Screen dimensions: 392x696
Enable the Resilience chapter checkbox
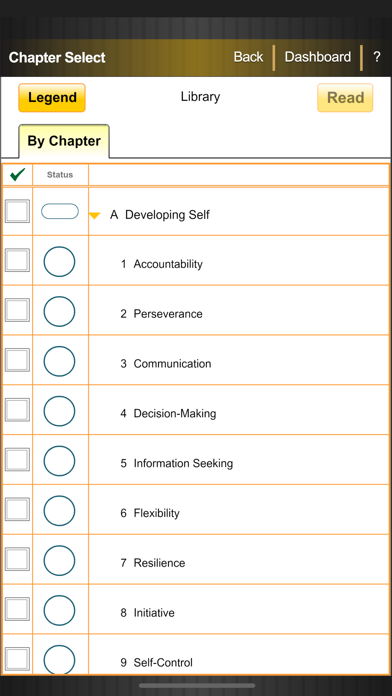click(x=17, y=559)
